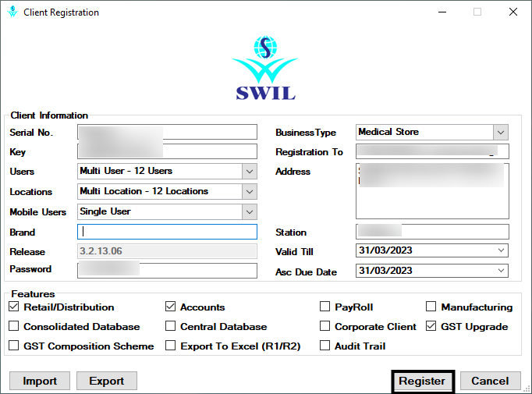Image resolution: width=532 pixels, height=394 pixels.
Task: Enable the Manufacturing checkbox
Action: [431, 307]
